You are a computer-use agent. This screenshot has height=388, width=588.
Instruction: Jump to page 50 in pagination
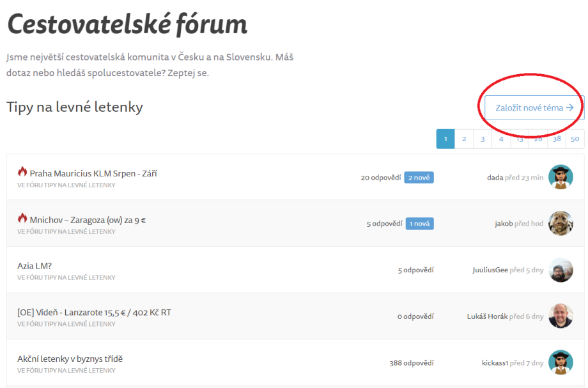pos(575,139)
